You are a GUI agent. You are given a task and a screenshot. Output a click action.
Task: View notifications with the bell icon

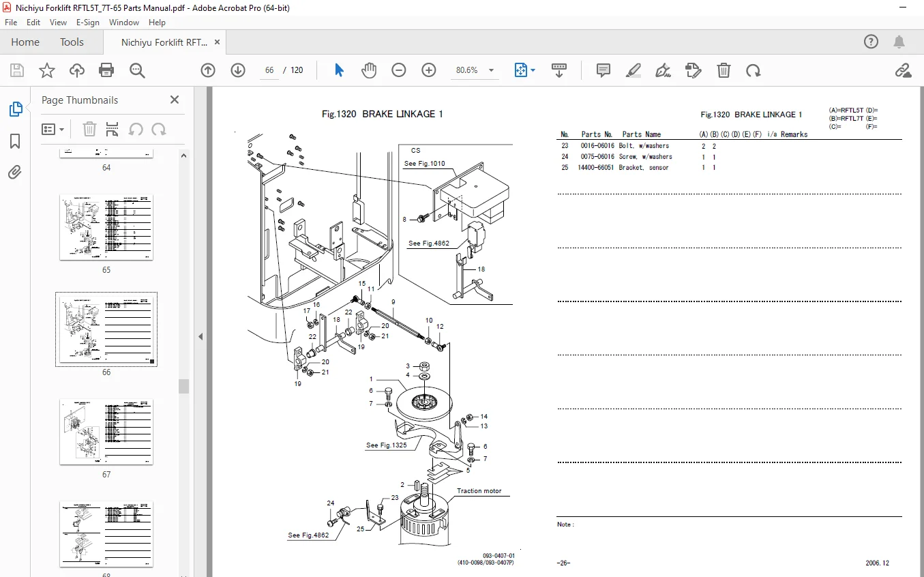coord(900,42)
